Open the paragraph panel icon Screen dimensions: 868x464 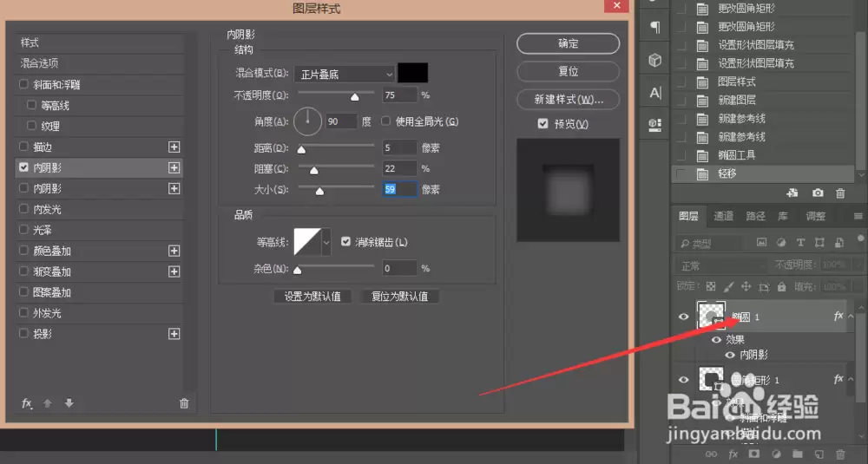point(654,27)
